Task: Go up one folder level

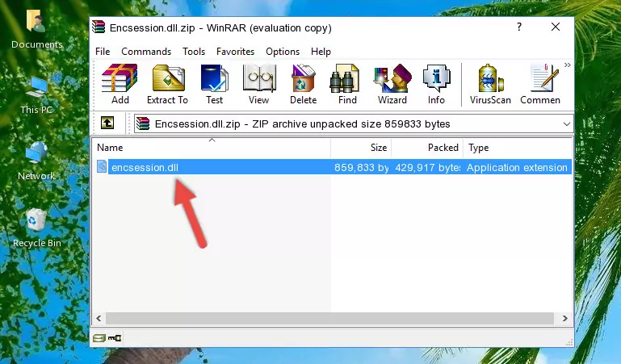Action: point(107,123)
